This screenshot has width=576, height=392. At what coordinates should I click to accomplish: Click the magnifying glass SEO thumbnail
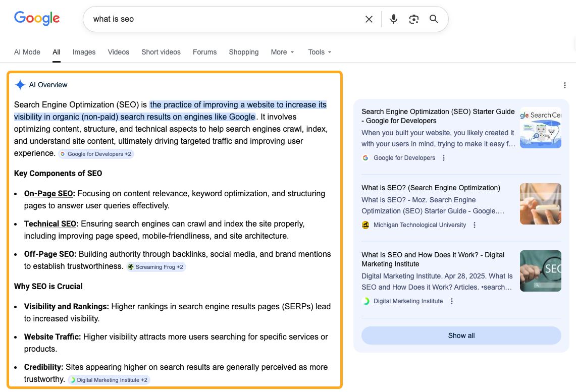pyautogui.click(x=540, y=271)
